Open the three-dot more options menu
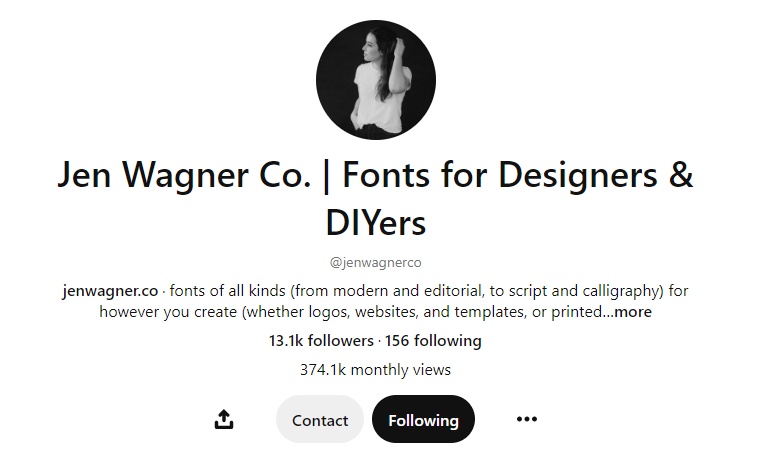 click(527, 419)
